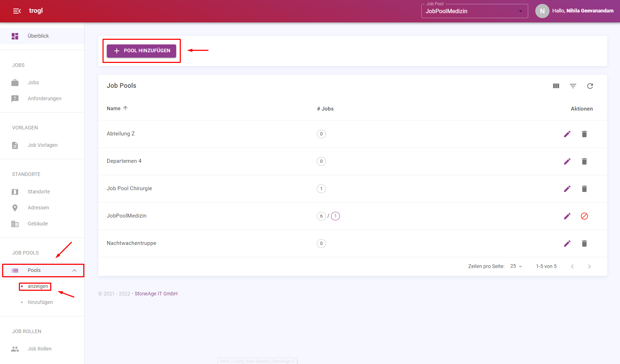Select the hinzufügen submenu item

point(40,302)
